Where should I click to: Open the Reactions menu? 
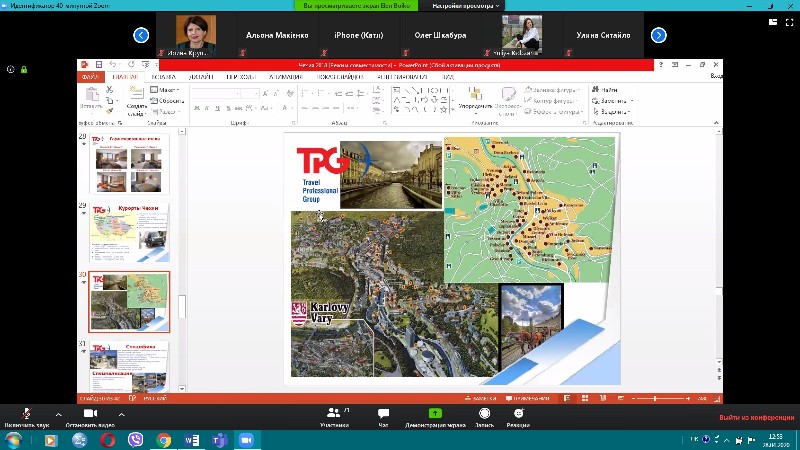(x=518, y=413)
